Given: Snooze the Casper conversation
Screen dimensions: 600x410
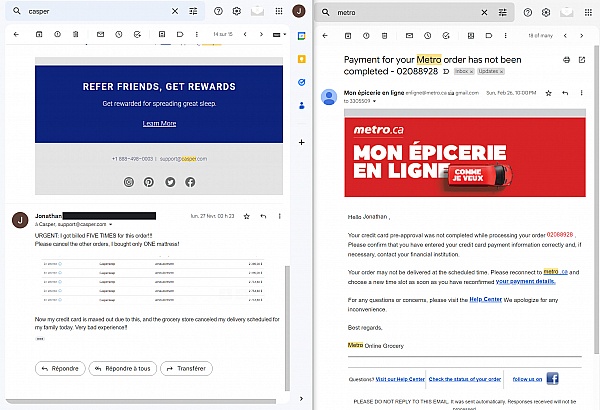Looking at the screenshot, I should click(119, 34).
